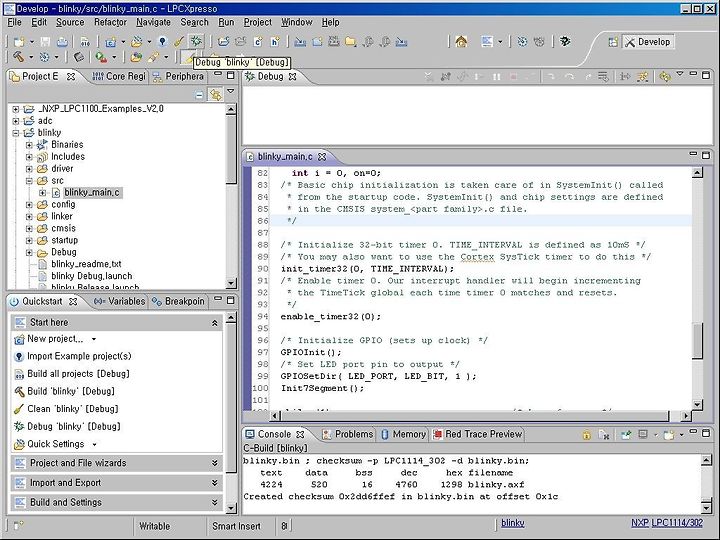Click the blue gear icon in the upper-right toolbar group

[522, 42]
